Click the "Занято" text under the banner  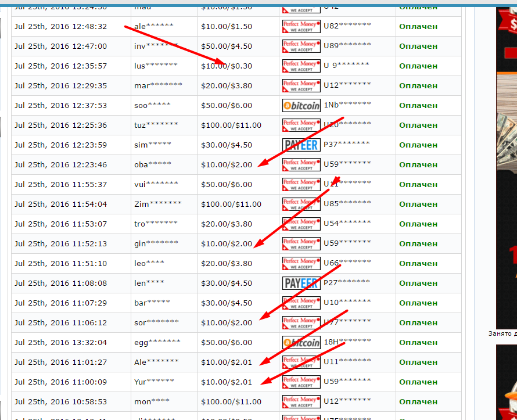pyautogui.click(x=502, y=333)
